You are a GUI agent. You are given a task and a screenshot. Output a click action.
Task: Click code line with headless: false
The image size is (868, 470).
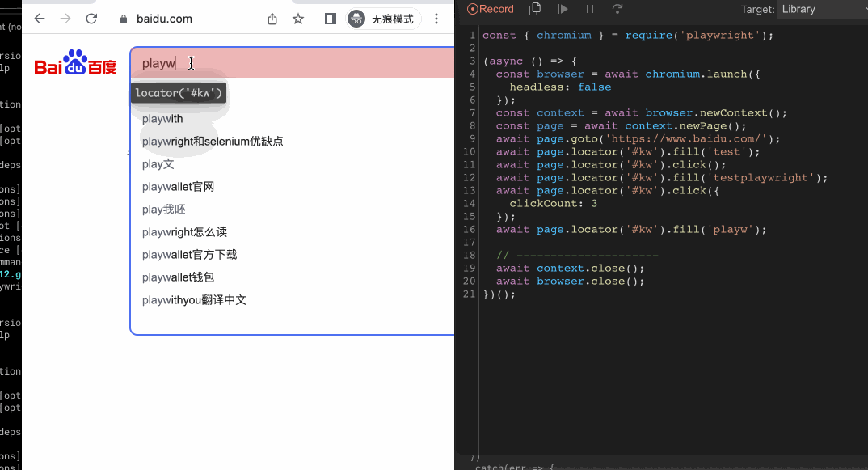pos(560,87)
